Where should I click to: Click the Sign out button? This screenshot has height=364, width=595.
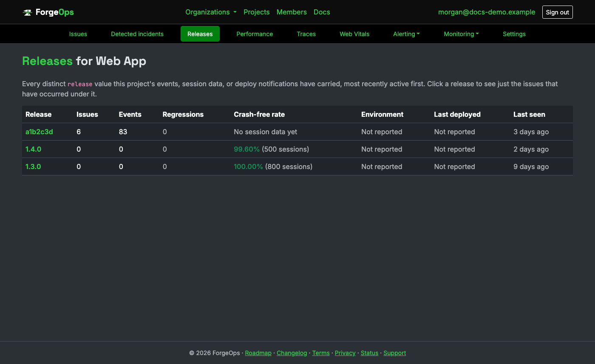(557, 12)
